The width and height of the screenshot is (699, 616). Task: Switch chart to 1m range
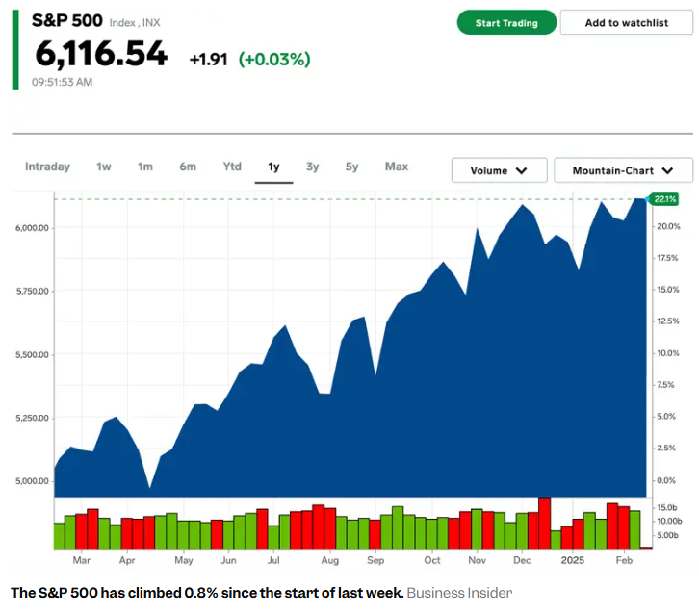pos(145,167)
